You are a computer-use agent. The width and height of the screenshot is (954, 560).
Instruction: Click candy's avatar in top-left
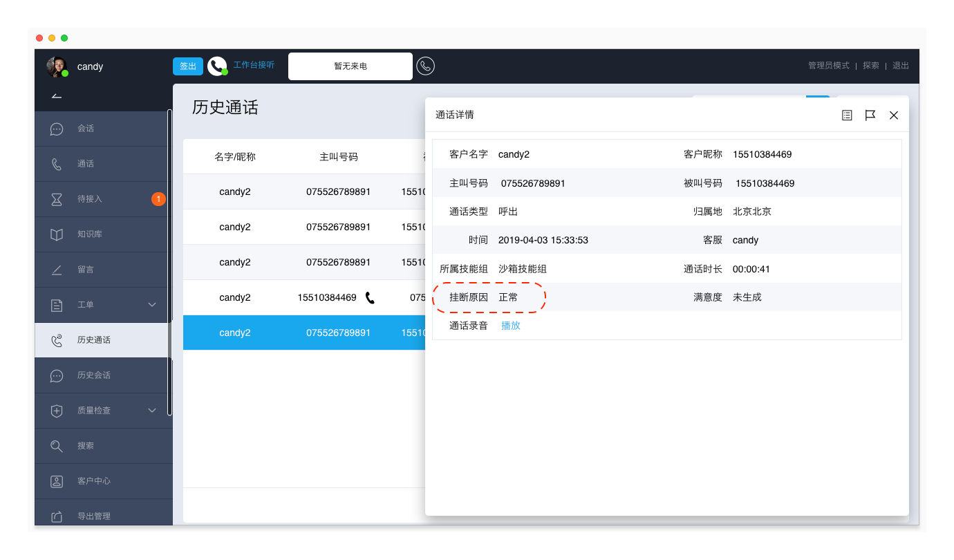coord(56,66)
